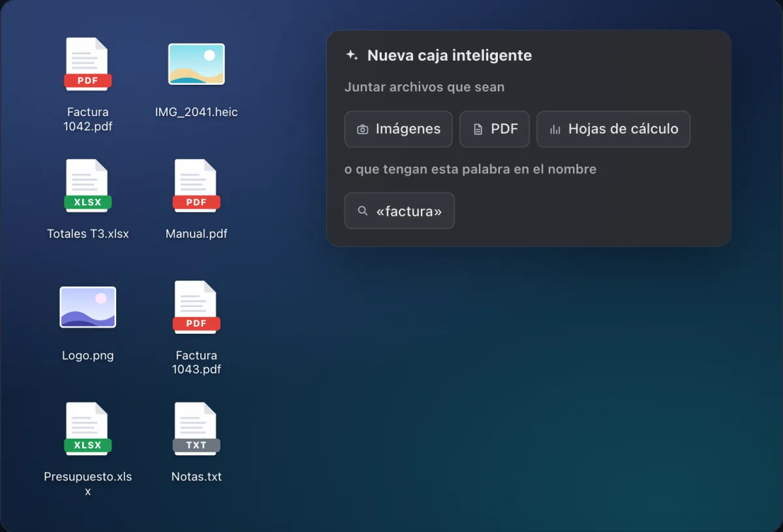
Task: Select the Totales T3.xlsx spreadsheet icon
Action: click(88, 186)
